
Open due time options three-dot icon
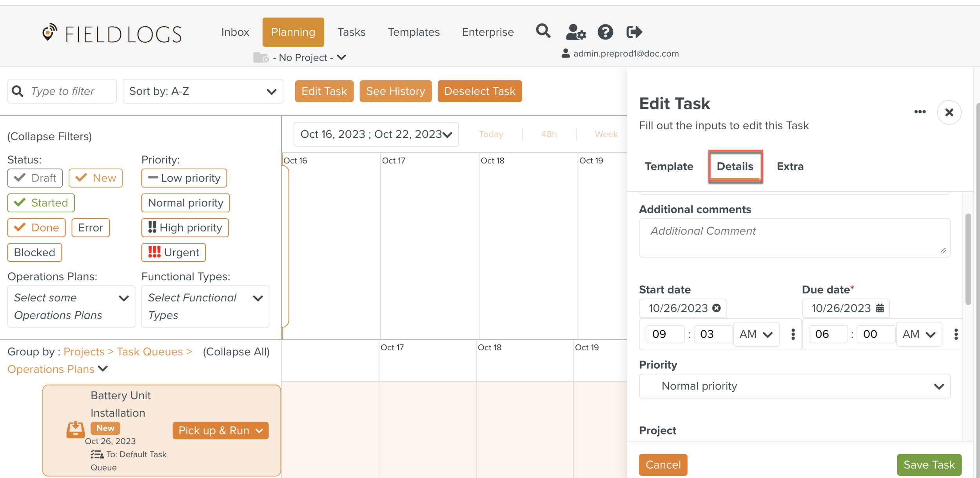956,334
